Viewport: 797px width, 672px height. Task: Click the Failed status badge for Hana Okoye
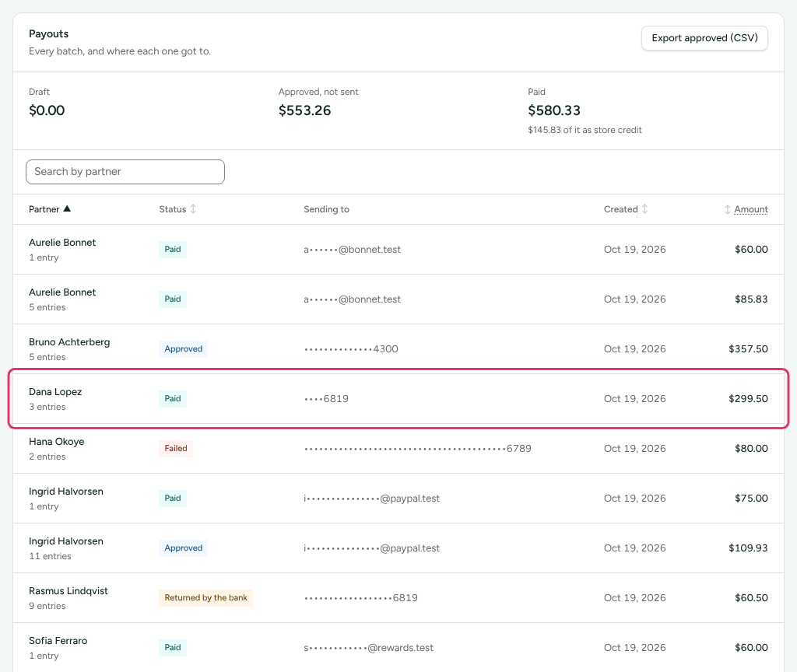tap(176, 449)
